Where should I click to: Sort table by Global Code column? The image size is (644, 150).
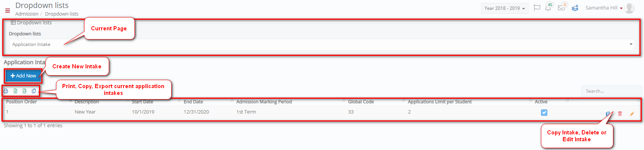tap(361, 102)
